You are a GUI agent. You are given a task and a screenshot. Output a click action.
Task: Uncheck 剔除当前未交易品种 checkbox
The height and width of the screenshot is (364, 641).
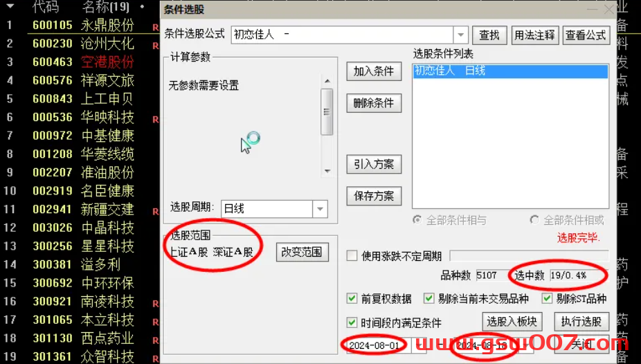click(428, 299)
